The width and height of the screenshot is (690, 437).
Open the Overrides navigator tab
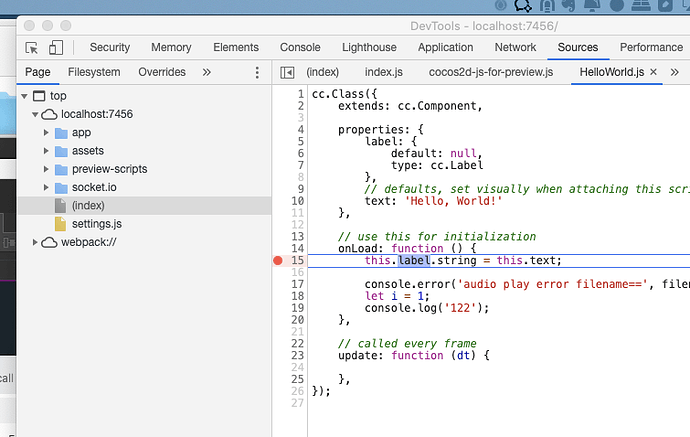click(162, 72)
